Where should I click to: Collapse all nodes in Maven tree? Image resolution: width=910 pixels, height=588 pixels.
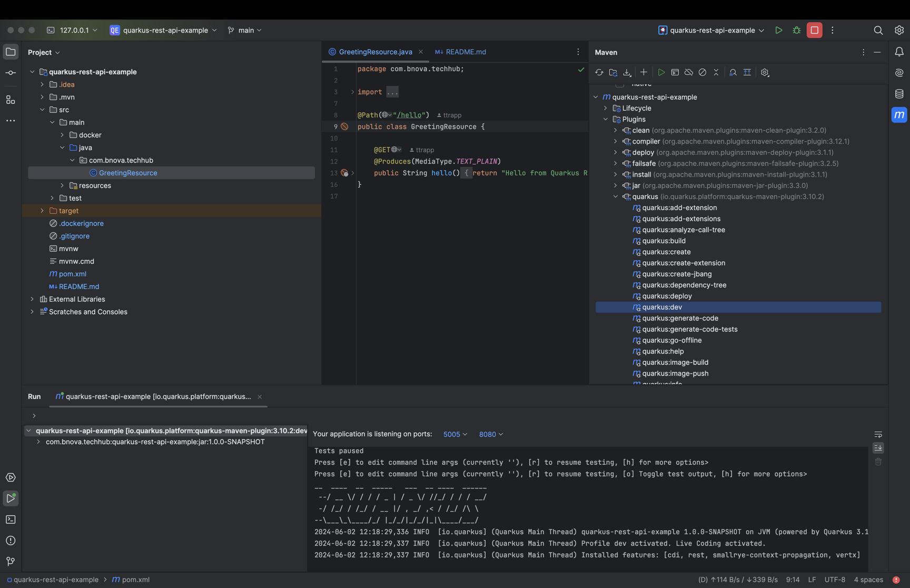click(x=716, y=73)
